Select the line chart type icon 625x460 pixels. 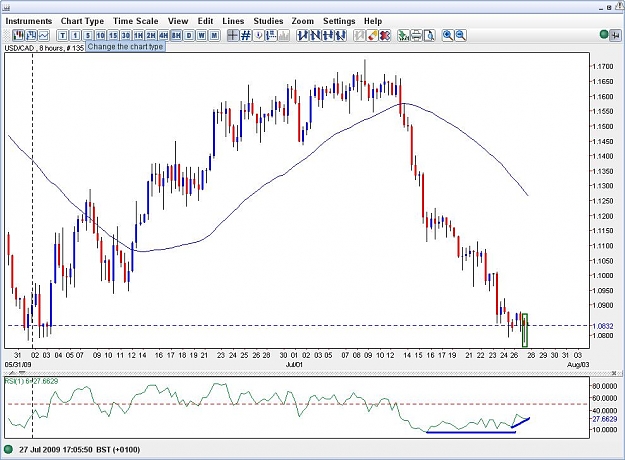43,36
